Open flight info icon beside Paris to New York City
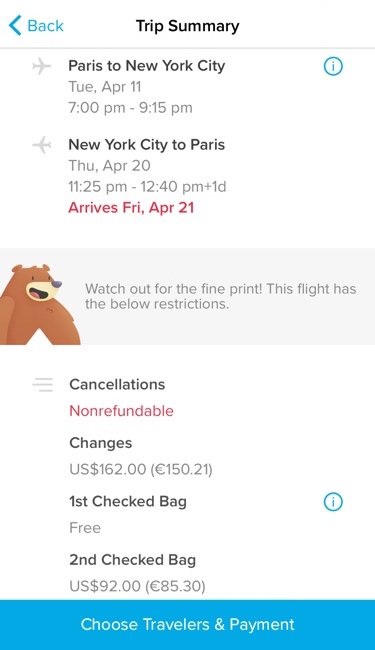 coord(333,66)
